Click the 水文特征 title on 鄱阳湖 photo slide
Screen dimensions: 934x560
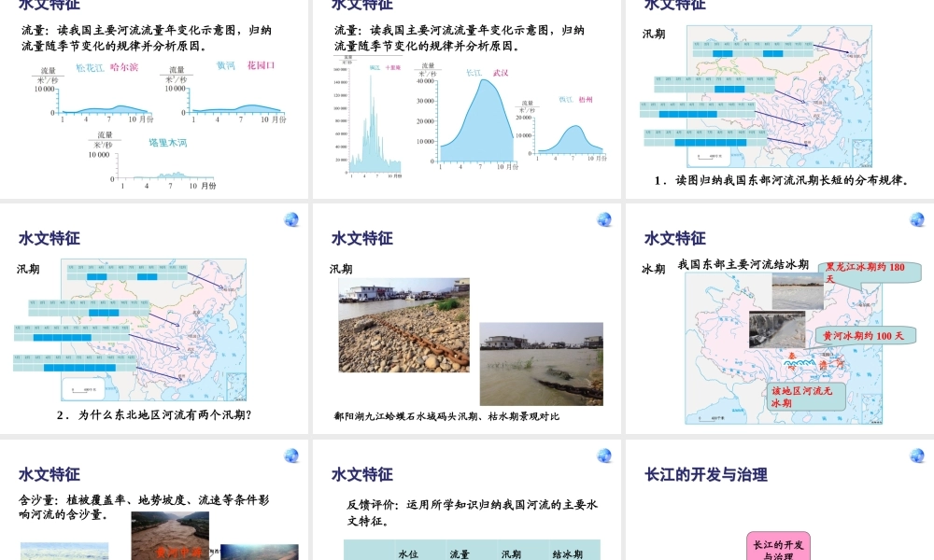pyautogui.click(x=362, y=239)
